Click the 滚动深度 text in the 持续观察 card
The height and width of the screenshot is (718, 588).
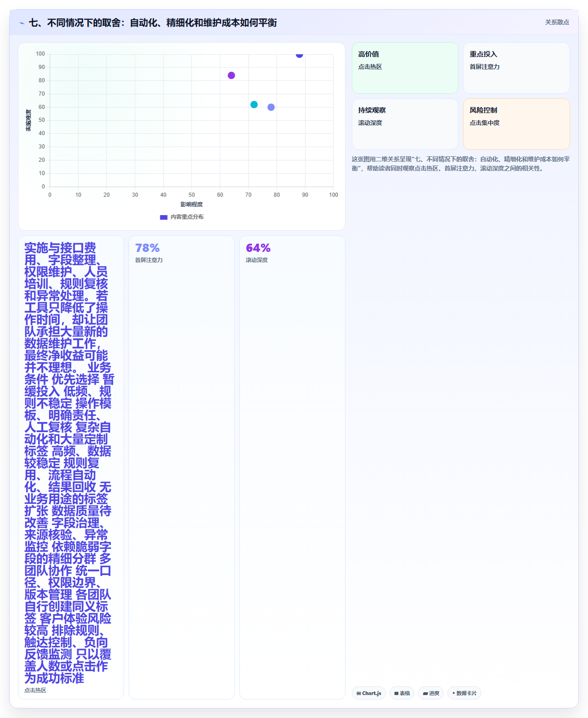[x=370, y=123]
